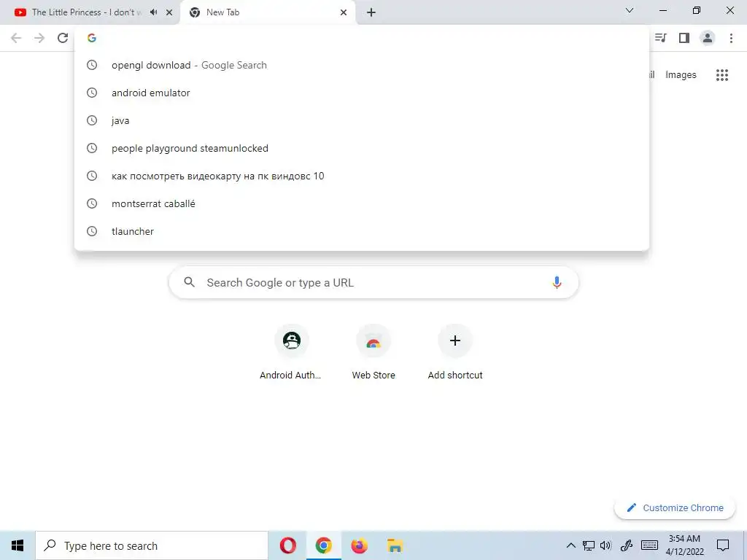Click the browser forward arrow
747x560 pixels.
39,38
